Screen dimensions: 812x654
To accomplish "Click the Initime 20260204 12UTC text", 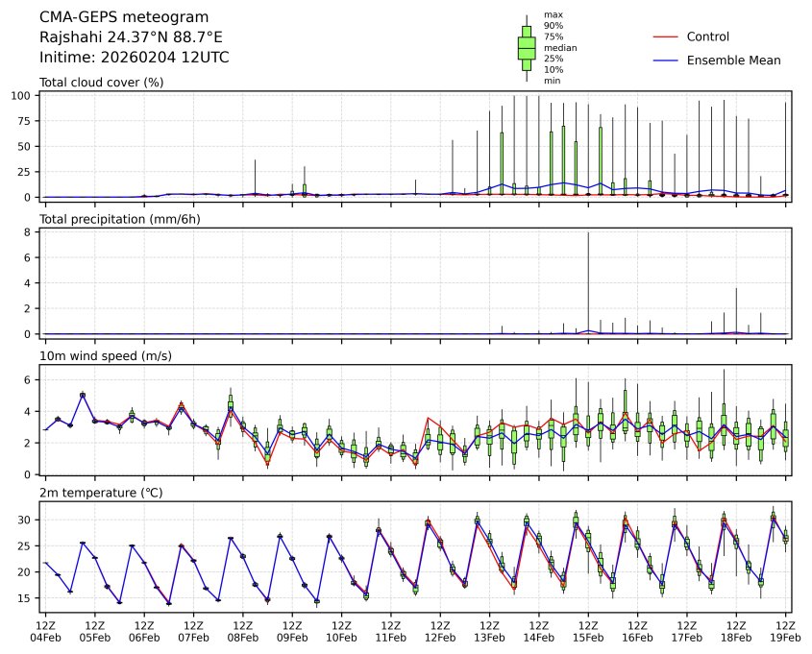I will (134, 58).
